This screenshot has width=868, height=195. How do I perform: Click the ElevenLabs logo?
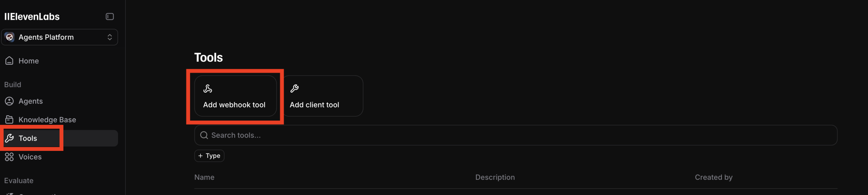pyautogui.click(x=32, y=17)
